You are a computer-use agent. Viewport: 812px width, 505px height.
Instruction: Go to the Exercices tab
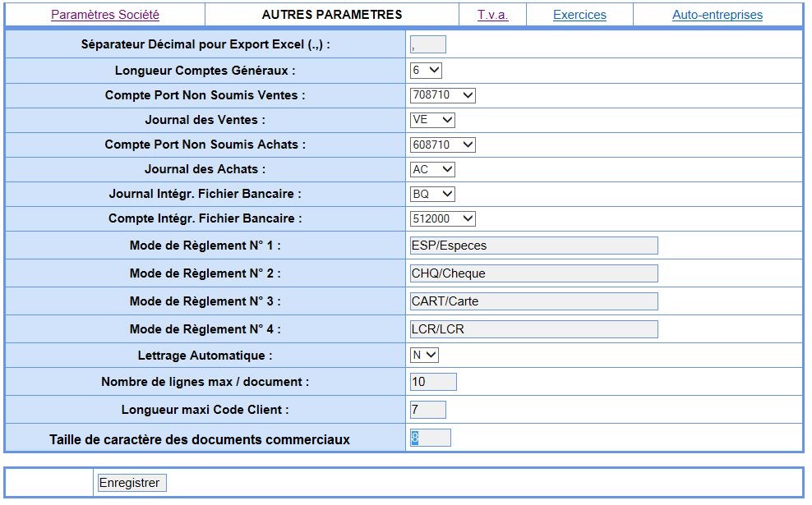579,15
